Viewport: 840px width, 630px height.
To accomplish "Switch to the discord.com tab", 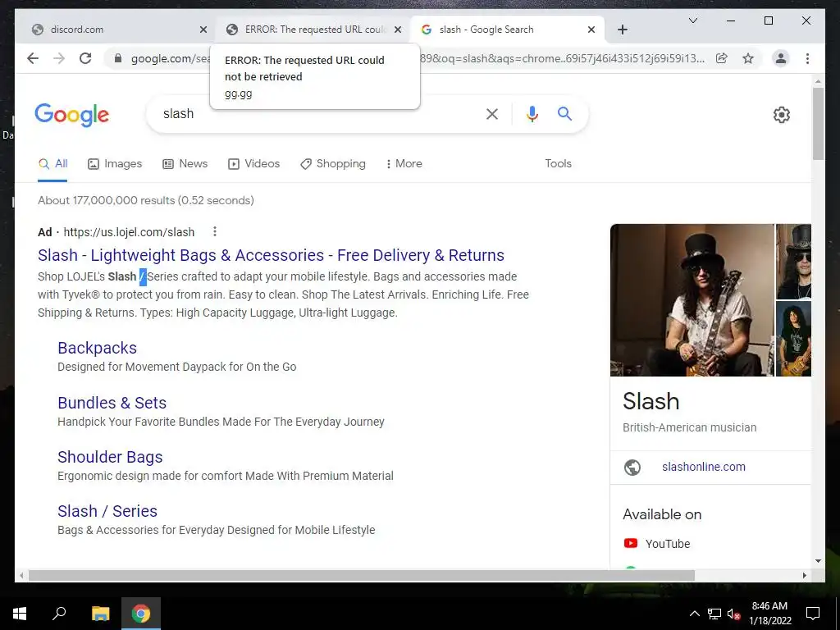I will tap(113, 30).
